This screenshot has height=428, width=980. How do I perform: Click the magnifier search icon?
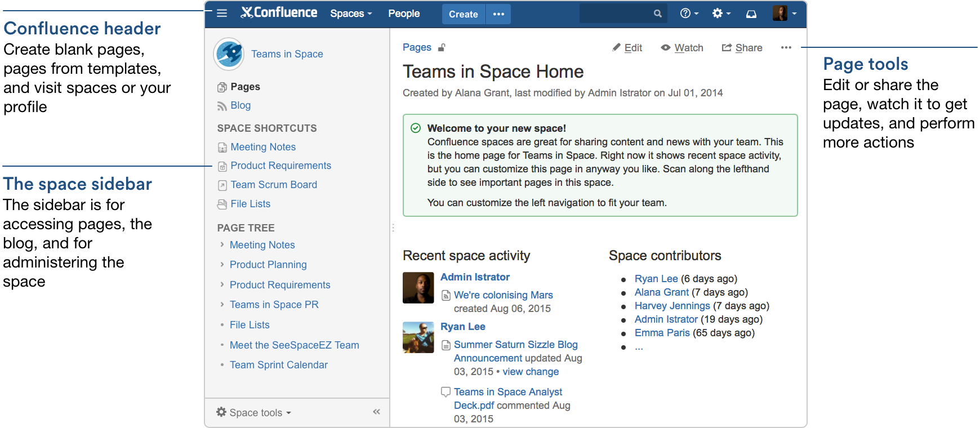(657, 14)
